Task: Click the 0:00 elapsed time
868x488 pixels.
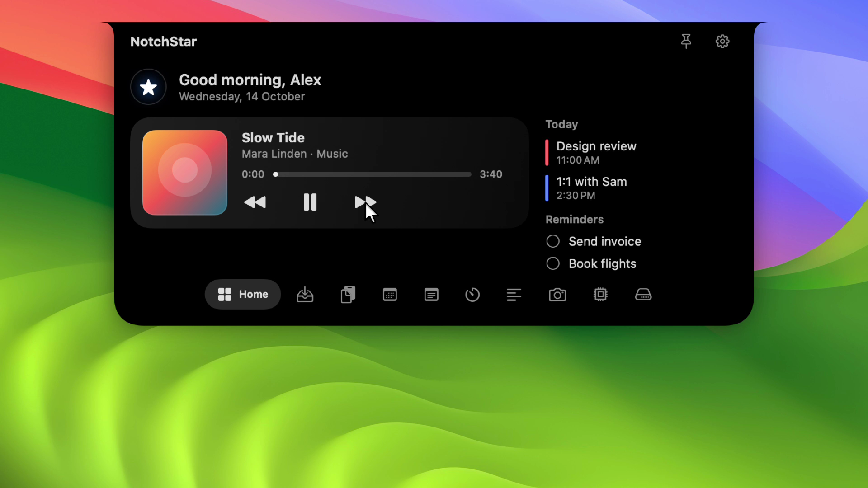Action: click(x=253, y=174)
